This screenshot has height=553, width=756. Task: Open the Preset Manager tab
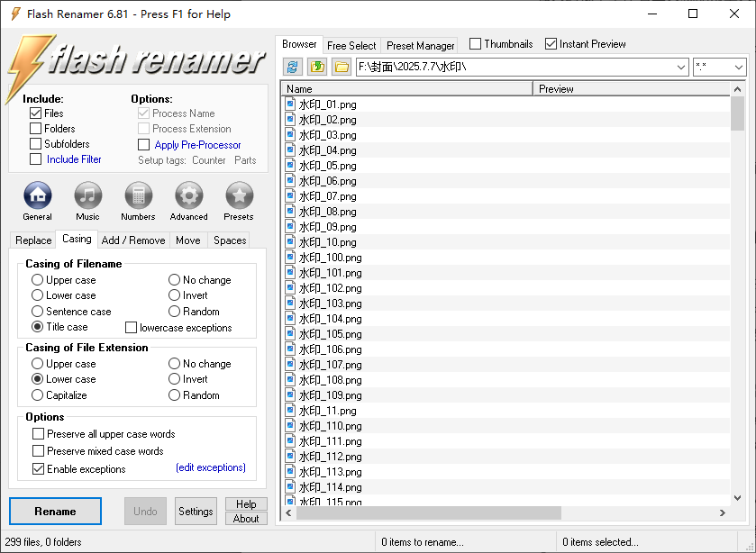[x=421, y=45]
